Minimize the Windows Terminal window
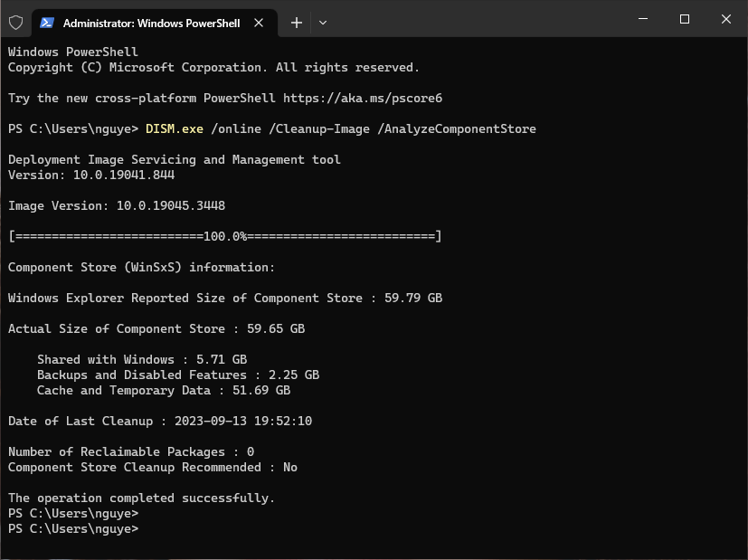The width and height of the screenshot is (748, 560). [x=643, y=19]
